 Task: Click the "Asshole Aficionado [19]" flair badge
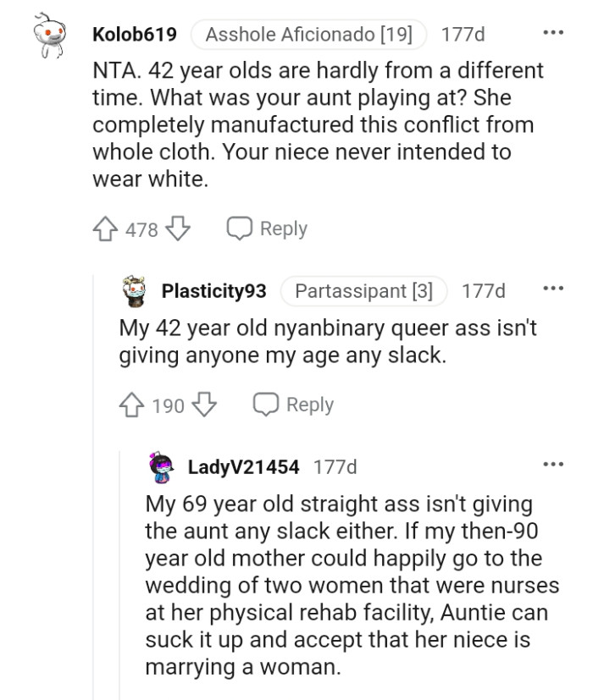coord(308,35)
